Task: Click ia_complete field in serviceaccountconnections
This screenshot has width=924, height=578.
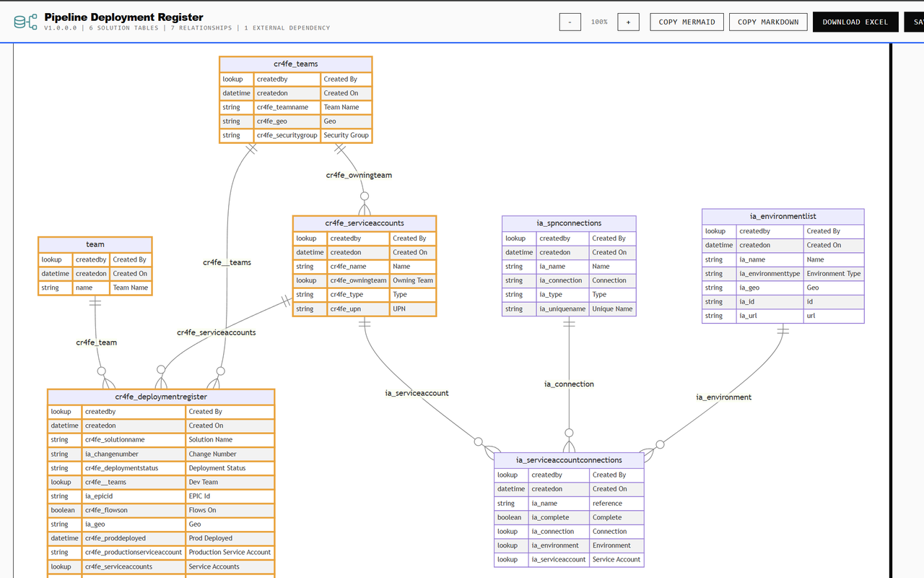Action: click(559, 517)
